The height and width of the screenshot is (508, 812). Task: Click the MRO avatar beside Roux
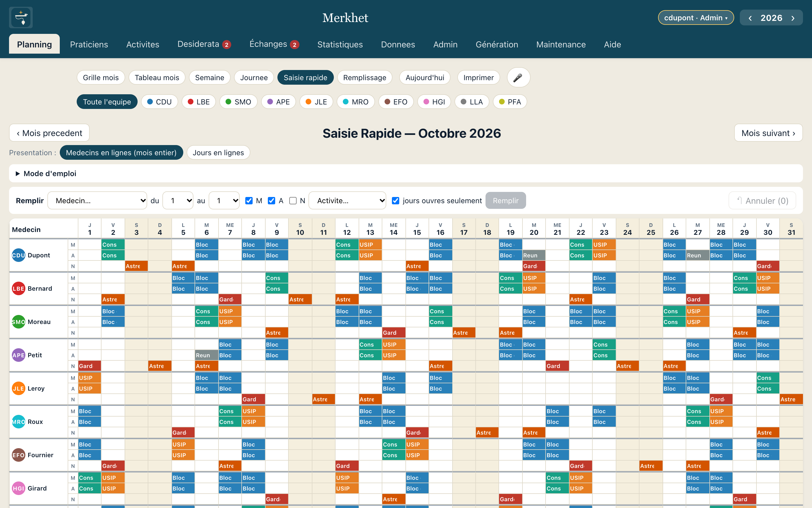point(18,421)
